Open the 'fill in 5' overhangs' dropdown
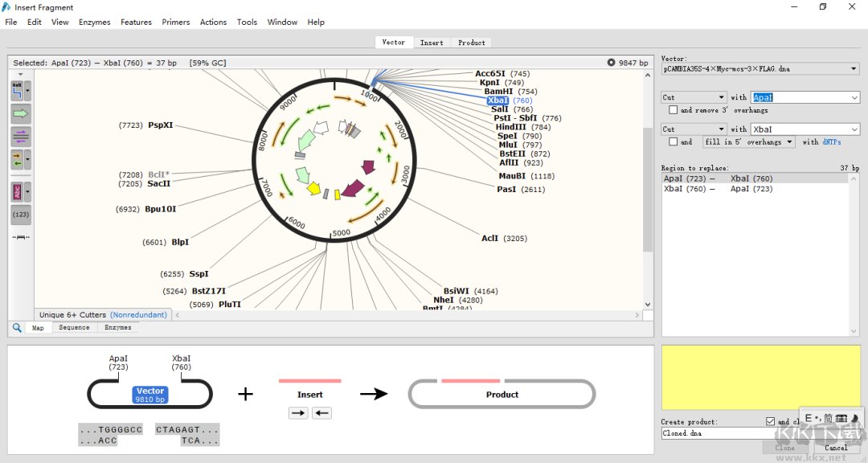 point(749,141)
